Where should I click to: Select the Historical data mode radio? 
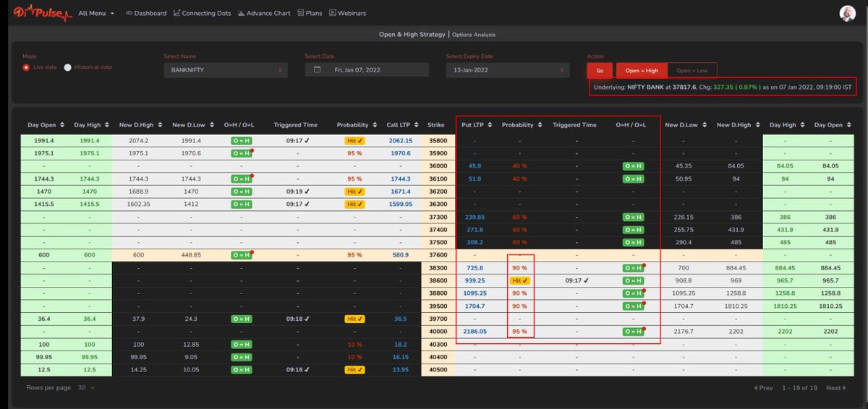[x=68, y=67]
